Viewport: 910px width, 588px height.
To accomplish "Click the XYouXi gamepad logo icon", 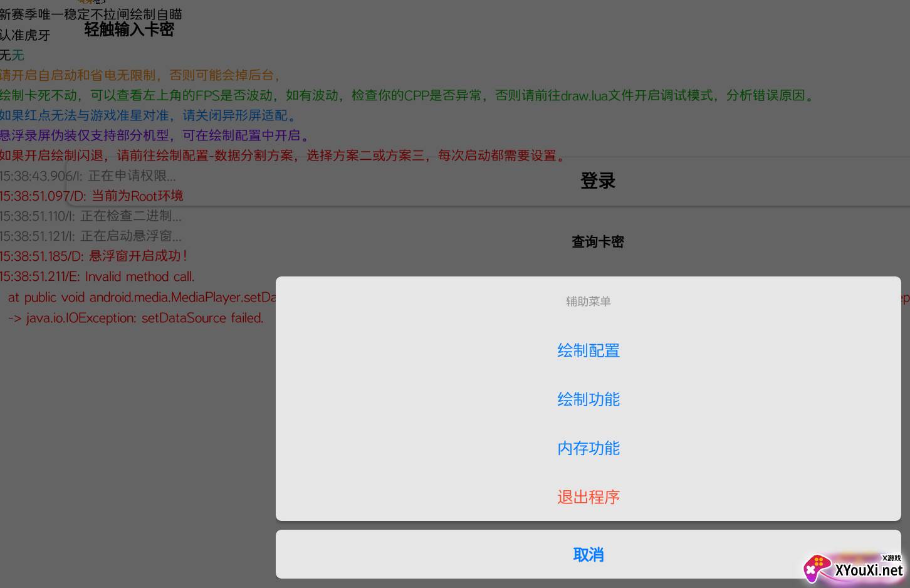I will click(817, 569).
